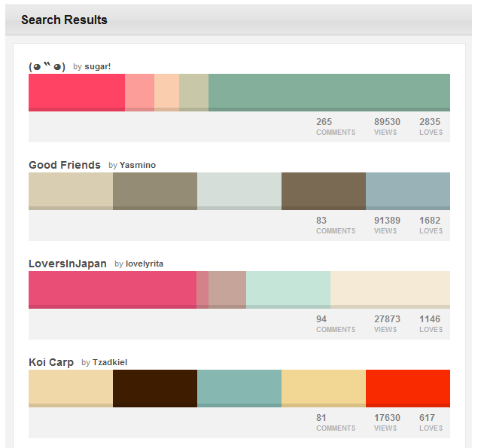The width and height of the screenshot is (478, 448).
Task: Pick the wide raspberry swatch in LoversInJapan
Action: tap(112, 290)
